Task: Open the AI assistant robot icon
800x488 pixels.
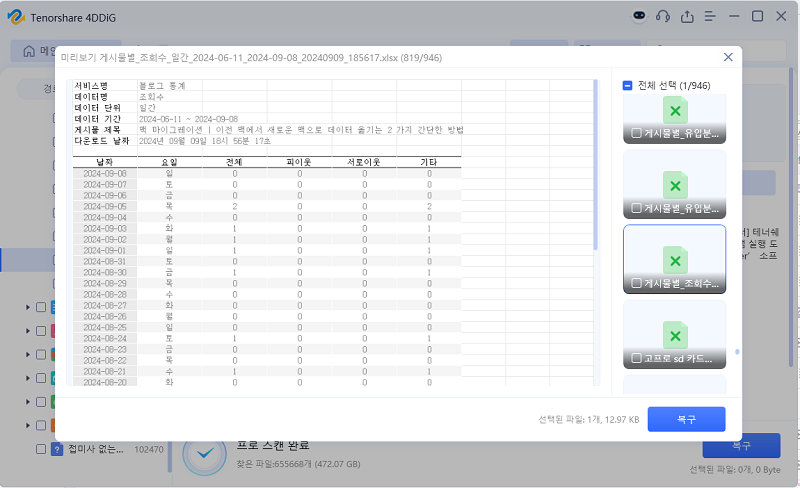Action: click(x=639, y=16)
